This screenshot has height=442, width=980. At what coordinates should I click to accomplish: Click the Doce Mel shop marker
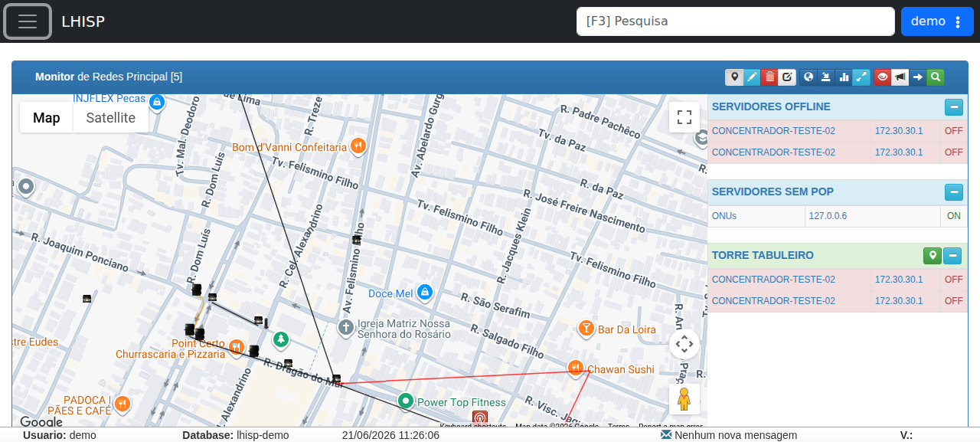pos(425,292)
